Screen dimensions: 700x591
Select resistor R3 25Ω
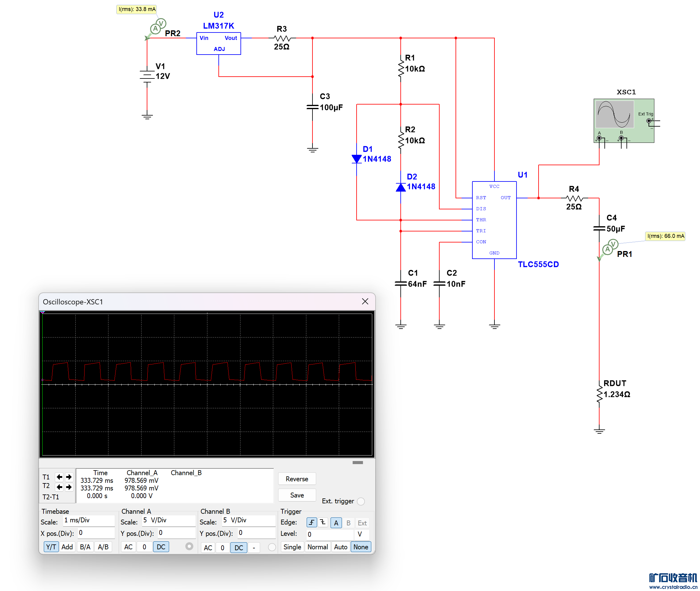tap(282, 38)
